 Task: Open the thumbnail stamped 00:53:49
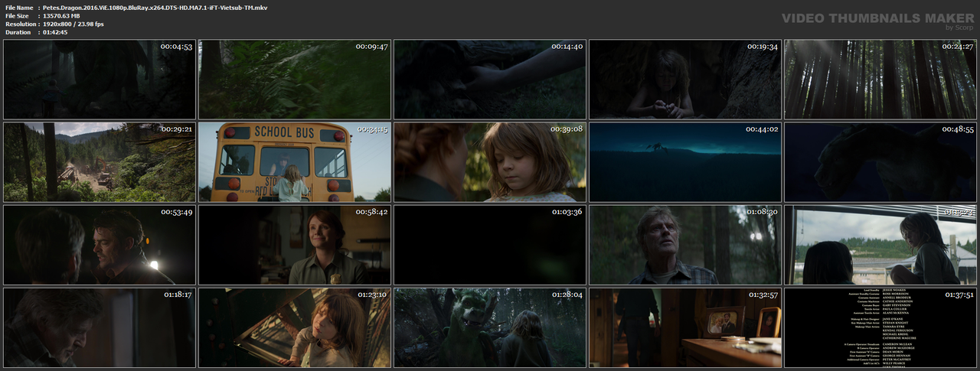100,245
